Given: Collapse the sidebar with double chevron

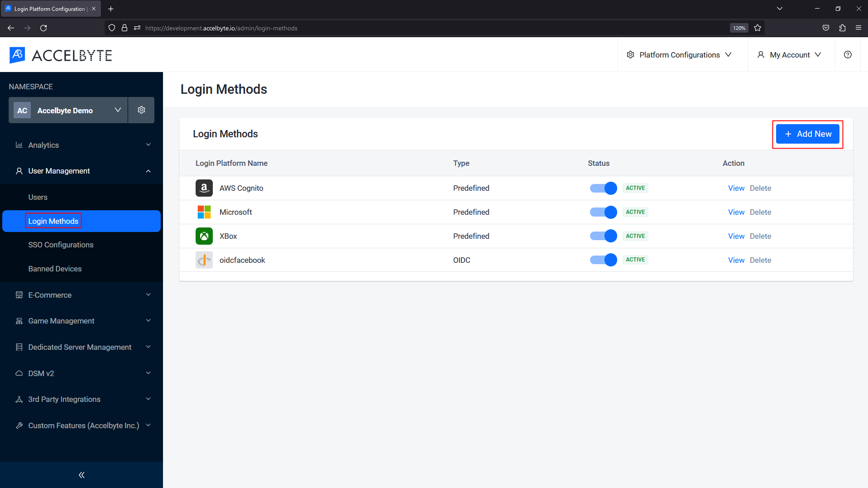Looking at the screenshot, I should (x=82, y=475).
